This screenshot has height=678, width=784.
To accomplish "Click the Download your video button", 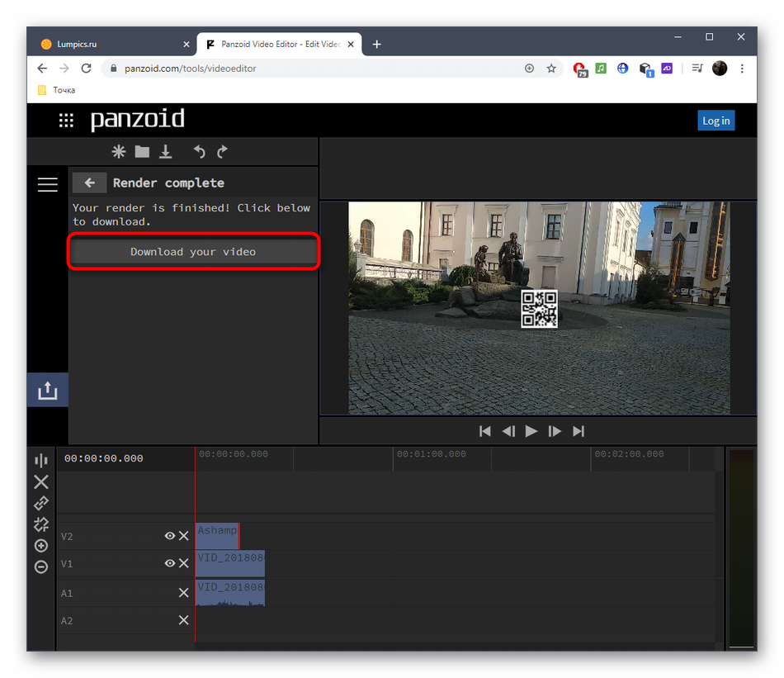I will click(x=193, y=252).
